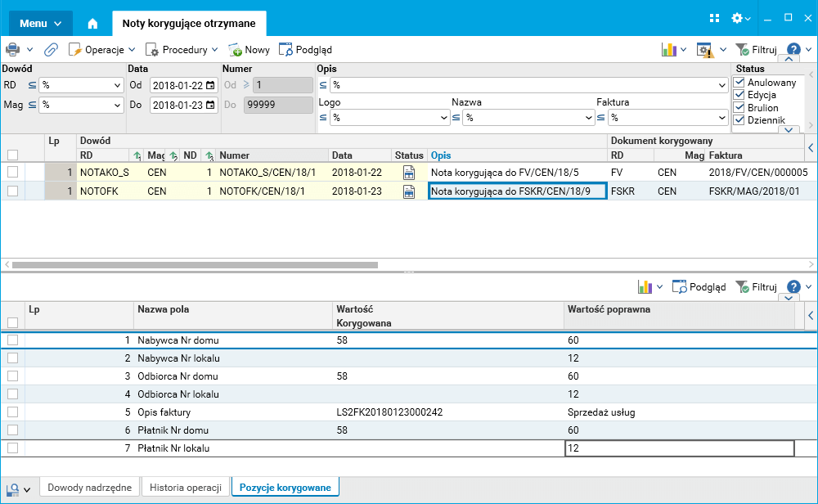This screenshot has width=818, height=504.
Task: Click the printer icon in toolbar
Action: click(x=13, y=50)
